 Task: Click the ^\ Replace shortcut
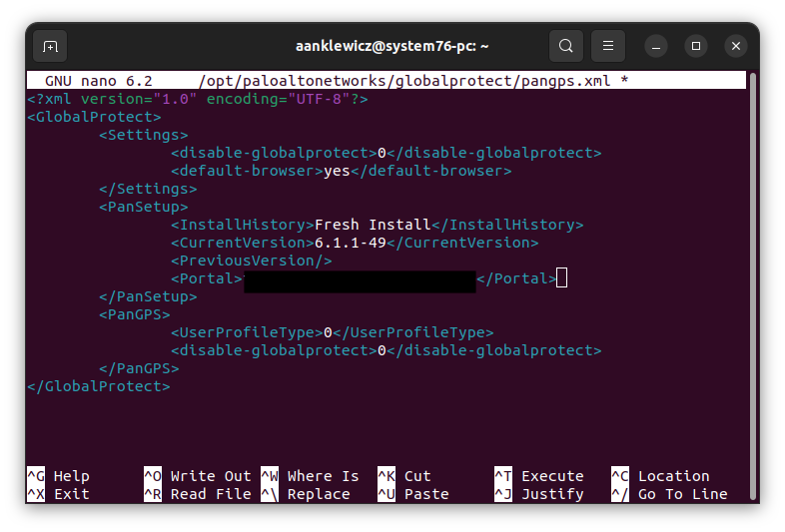coord(306,494)
